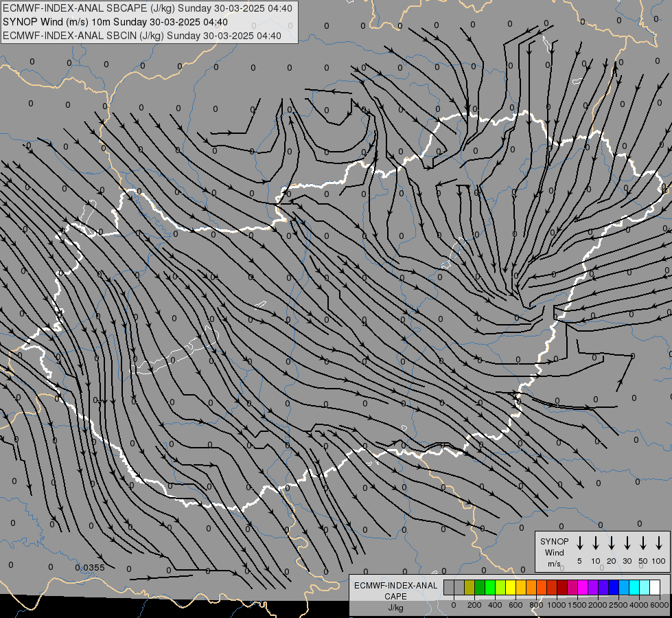Select the cyan CAPE color swatch
This screenshot has width=672, height=618.
click(x=634, y=587)
